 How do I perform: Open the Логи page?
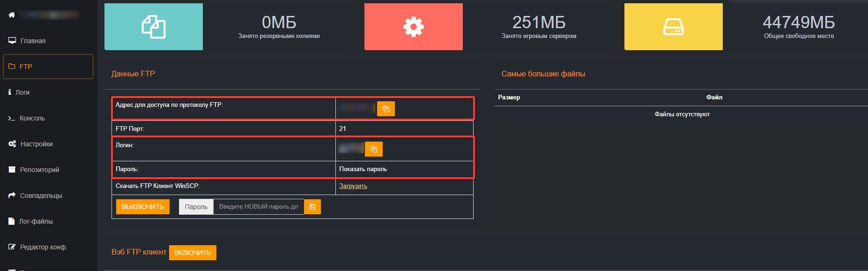[x=22, y=92]
